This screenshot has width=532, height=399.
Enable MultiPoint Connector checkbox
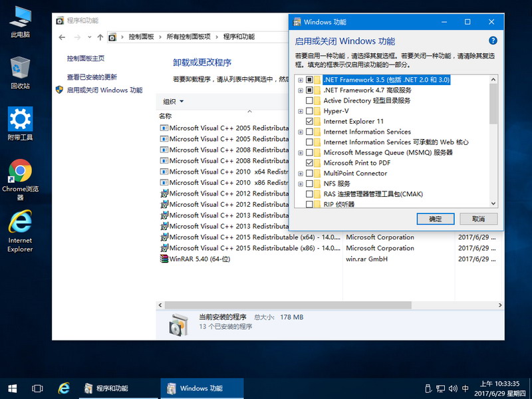pos(309,174)
